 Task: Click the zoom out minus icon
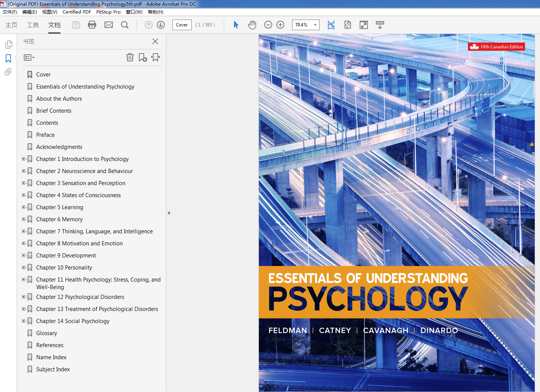click(x=268, y=25)
